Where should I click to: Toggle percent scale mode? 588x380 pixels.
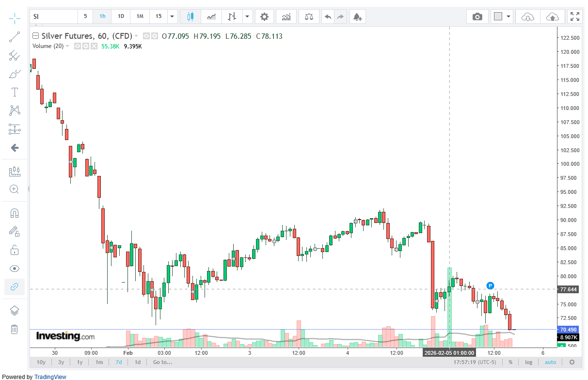tap(510, 362)
